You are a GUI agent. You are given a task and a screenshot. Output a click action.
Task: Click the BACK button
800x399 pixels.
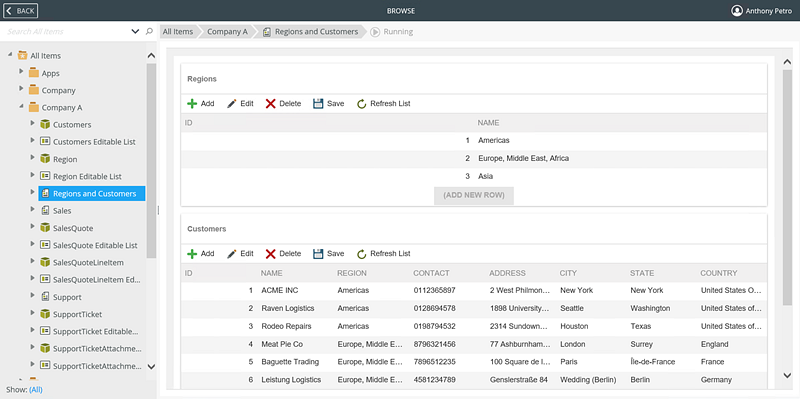click(x=21, y=11)
